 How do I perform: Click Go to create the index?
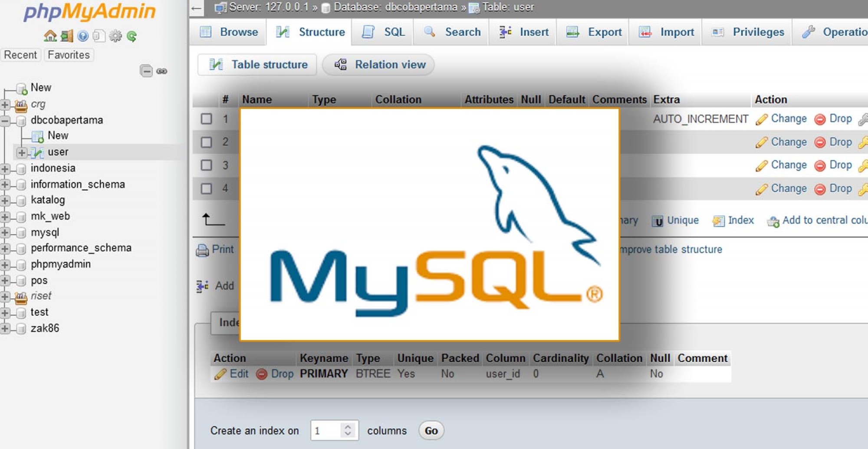click(x=431, y=431)
